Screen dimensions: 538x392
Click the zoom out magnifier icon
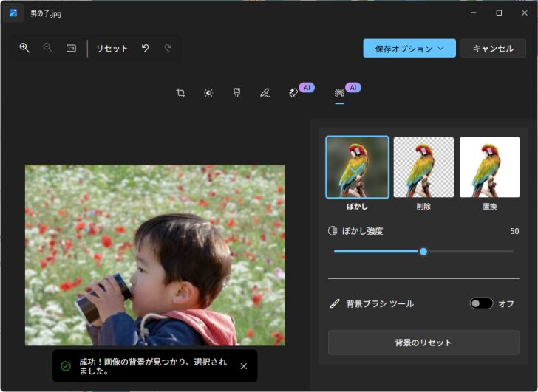(x=48, y=48)
